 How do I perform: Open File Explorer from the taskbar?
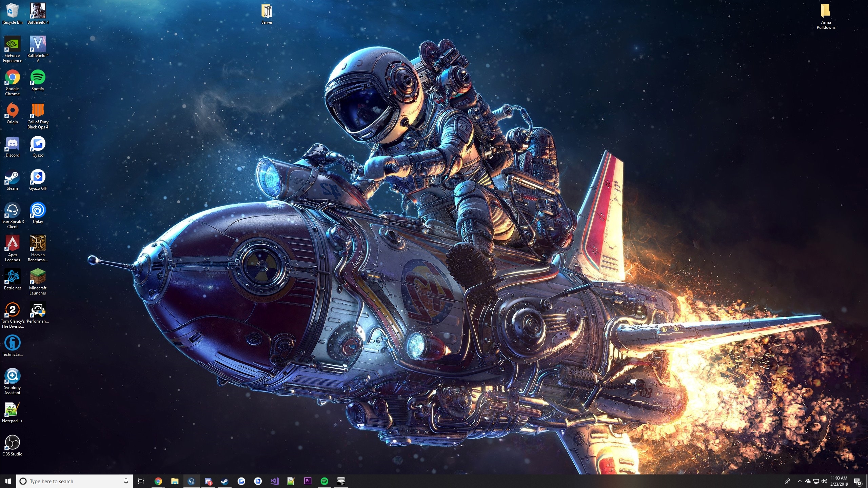tap(175, 481)
